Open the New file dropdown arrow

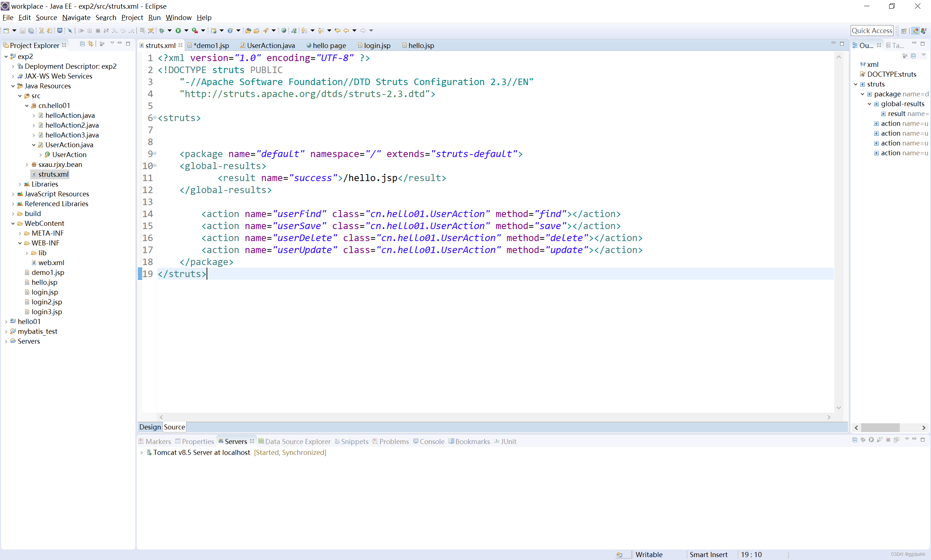(14, 31)
